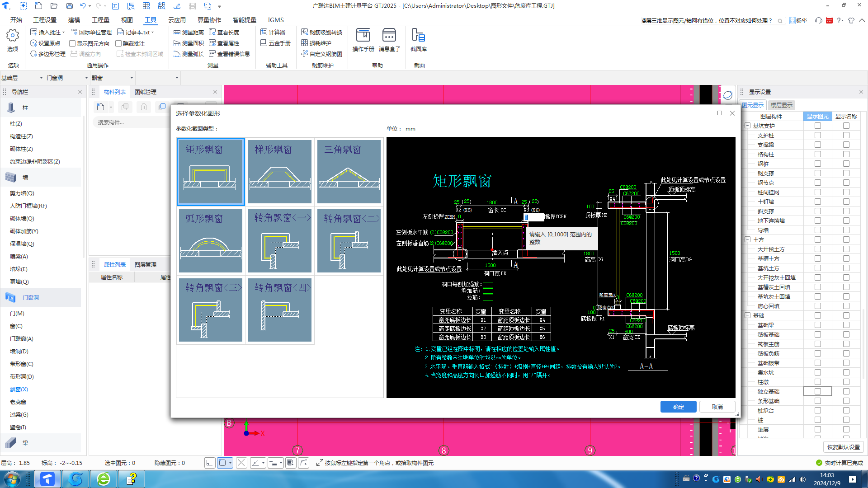Click 钢筋级别转换 rebar grade conversion
The image size is (868, 488).
coord(322,32)
